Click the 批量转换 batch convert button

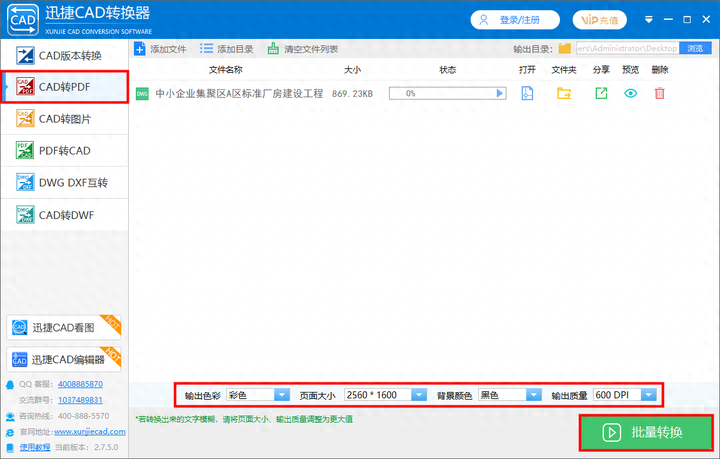[646, 432]
